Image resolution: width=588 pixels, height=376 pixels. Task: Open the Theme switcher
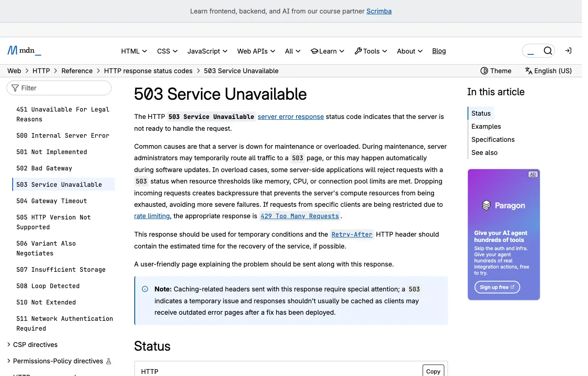[496, 71]
